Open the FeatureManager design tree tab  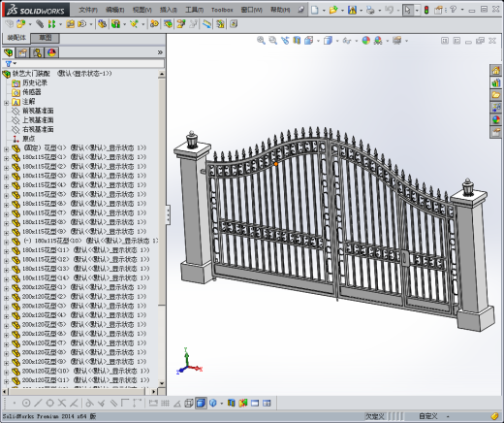pos(8,52)
